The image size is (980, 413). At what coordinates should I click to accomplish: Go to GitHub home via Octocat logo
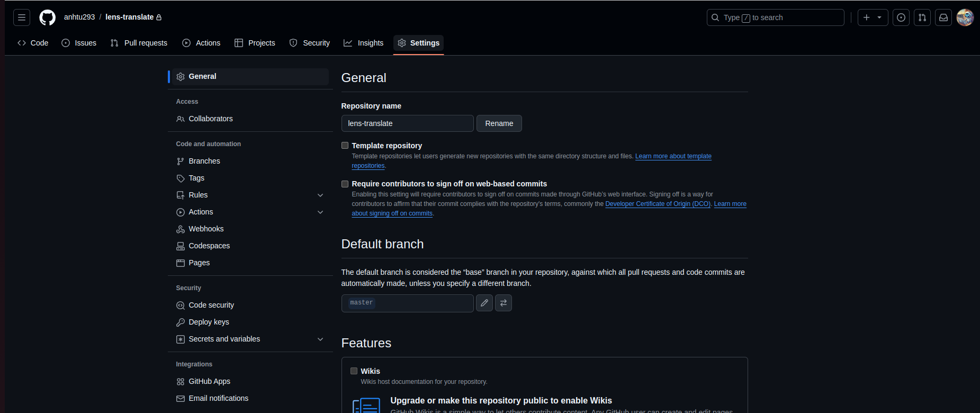click(x=48, y=17)
